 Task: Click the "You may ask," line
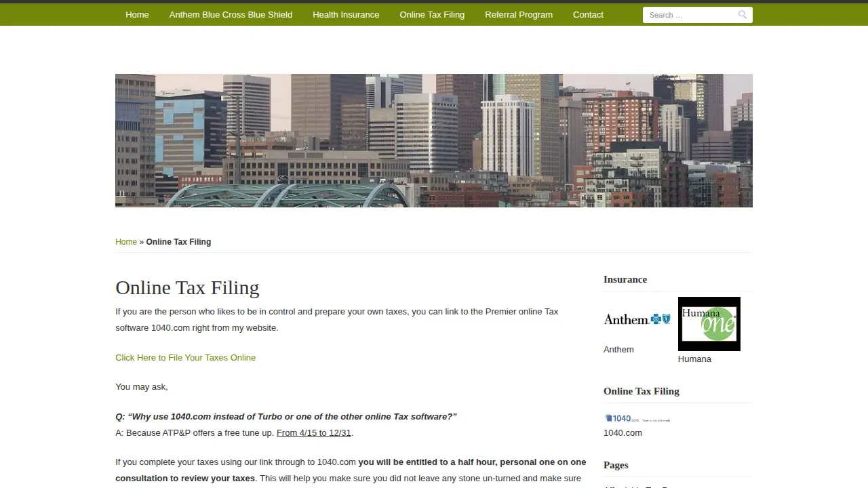click(142, 387)
